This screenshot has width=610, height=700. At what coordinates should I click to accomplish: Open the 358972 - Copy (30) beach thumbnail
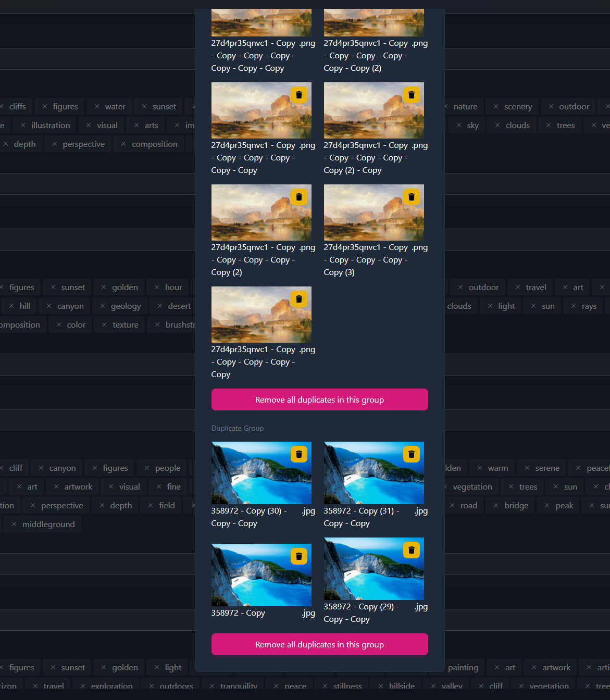tap(262, 473)
